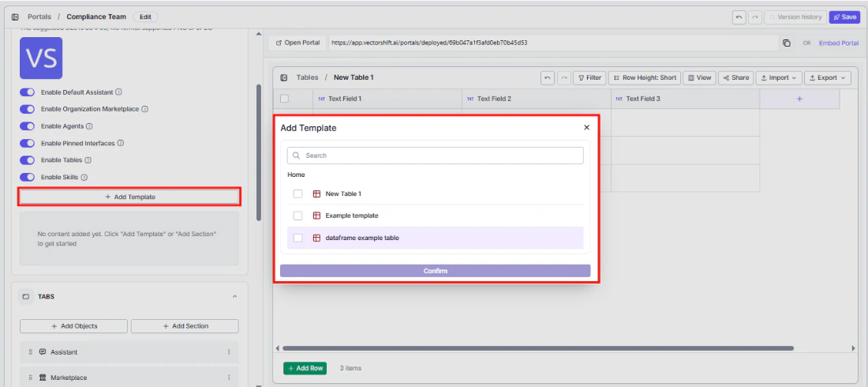Toggle Enable Default Assistant switch
The width and height of the screenshot is (868, 387).
27,92
